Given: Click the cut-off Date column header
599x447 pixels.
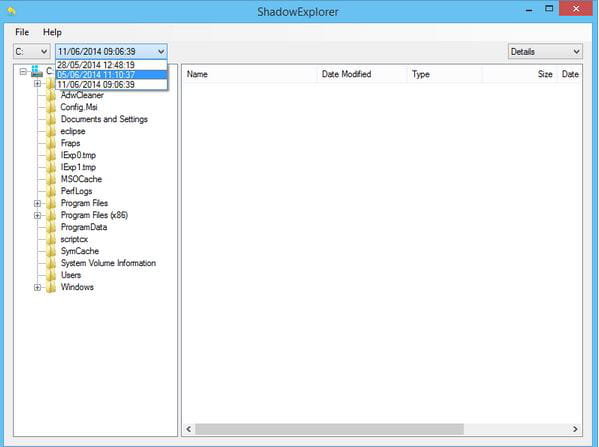Looking at the screenshot, I should coord(570,74).
